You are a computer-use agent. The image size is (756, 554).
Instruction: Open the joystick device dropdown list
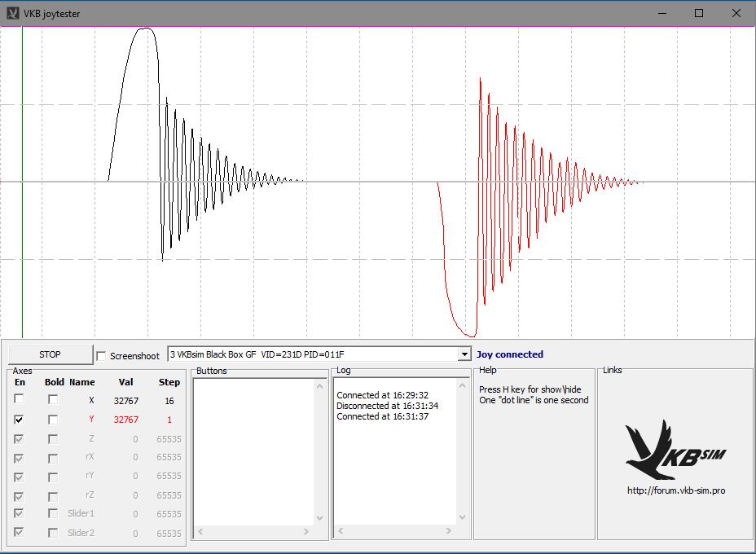click(x=464, y=354)
